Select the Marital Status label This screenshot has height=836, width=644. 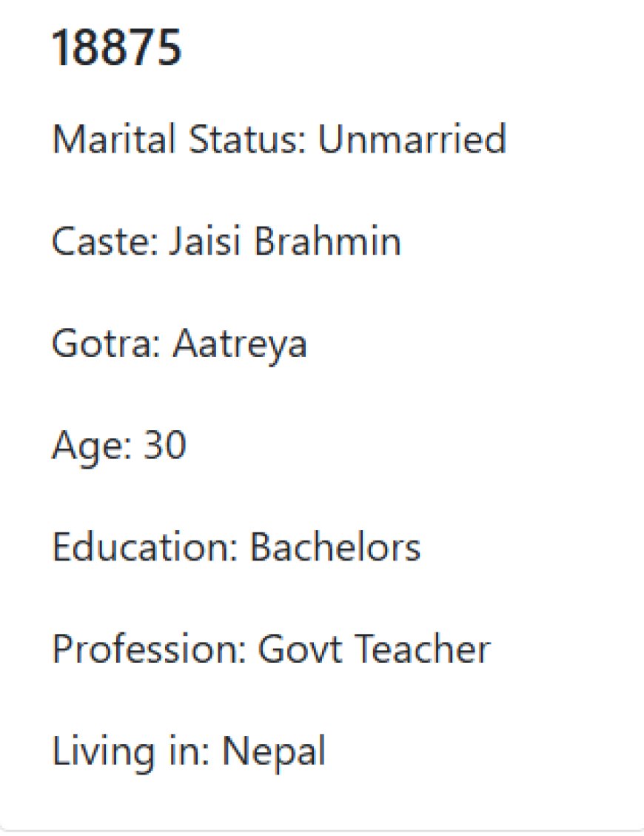click(x=180, y=139)
